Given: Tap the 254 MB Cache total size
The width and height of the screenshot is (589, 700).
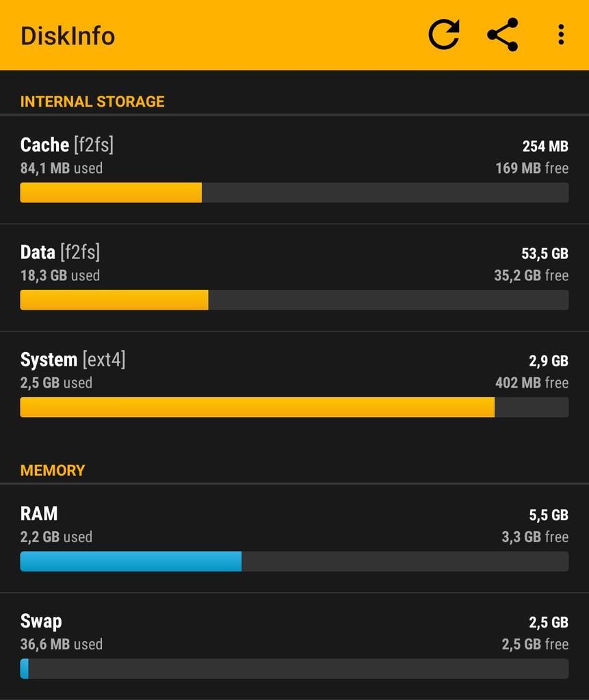Looking at the screenshot, I should pos(545,146).
